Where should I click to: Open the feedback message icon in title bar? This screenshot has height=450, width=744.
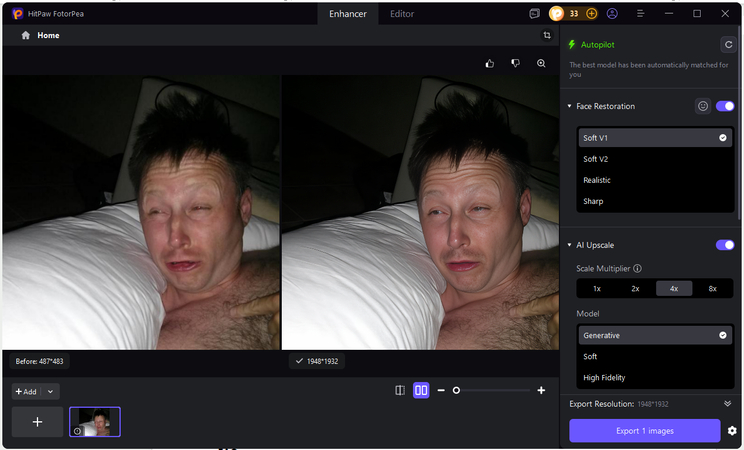point(534,14)
